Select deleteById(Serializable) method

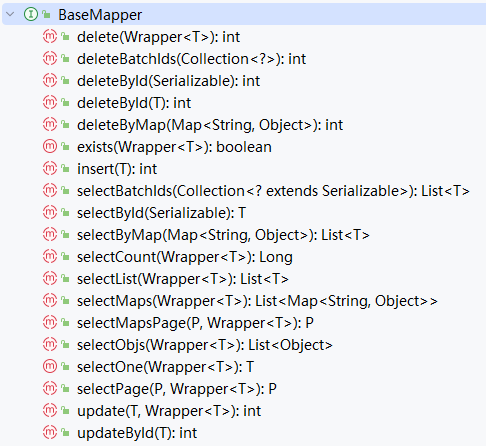point(168,81)
